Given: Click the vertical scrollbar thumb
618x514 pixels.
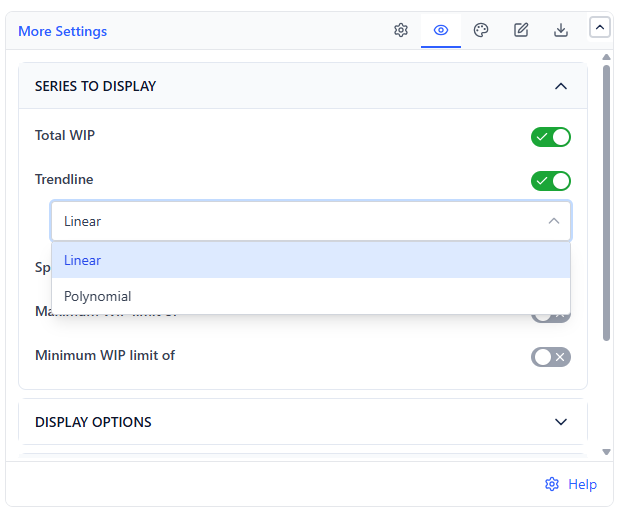Looking at the screenshot, I should pos(606,203).
